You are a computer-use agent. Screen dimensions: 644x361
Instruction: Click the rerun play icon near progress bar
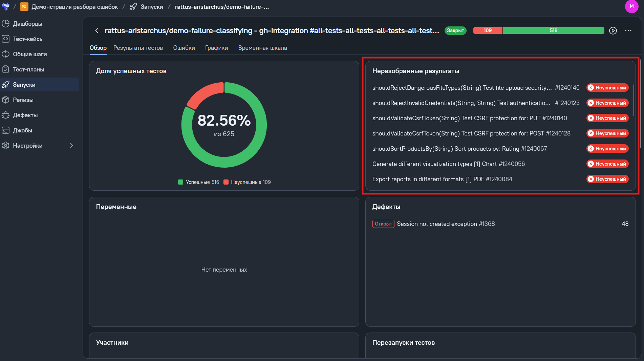click(613, 31)
